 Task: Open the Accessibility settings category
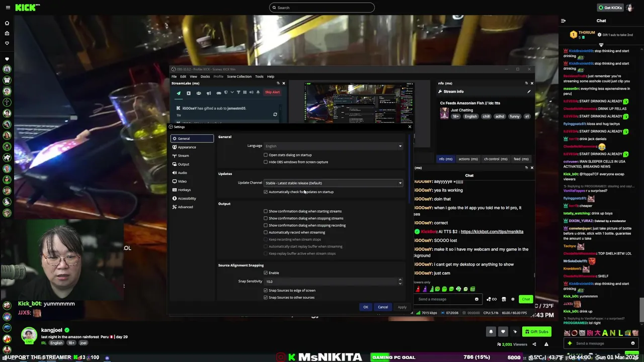tap(192, 198)
